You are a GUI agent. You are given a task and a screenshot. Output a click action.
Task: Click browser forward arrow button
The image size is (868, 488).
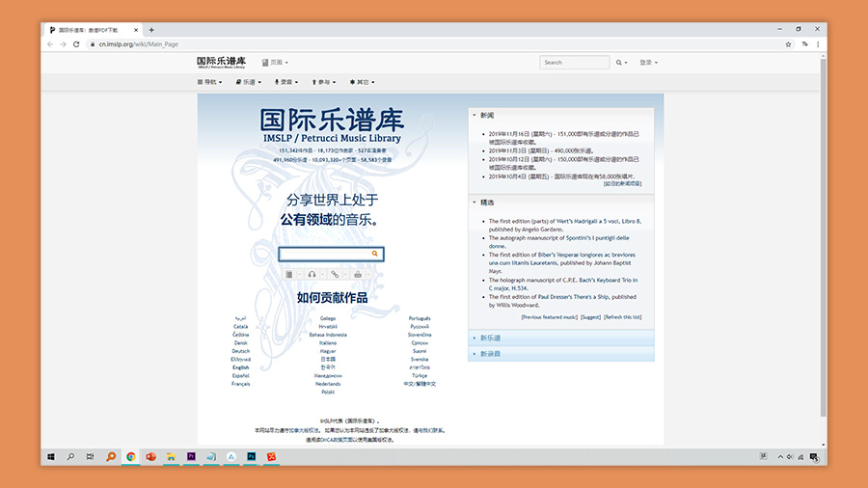(63, 44)
